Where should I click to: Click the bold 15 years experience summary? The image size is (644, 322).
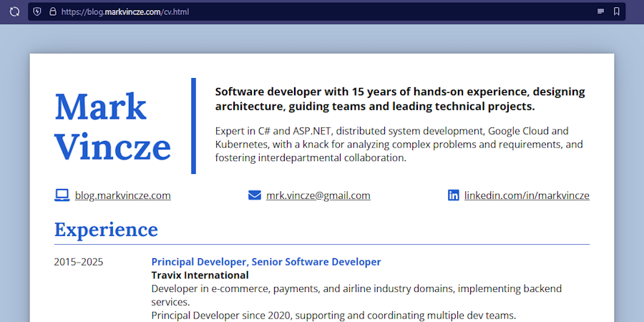tap(400, 99)
